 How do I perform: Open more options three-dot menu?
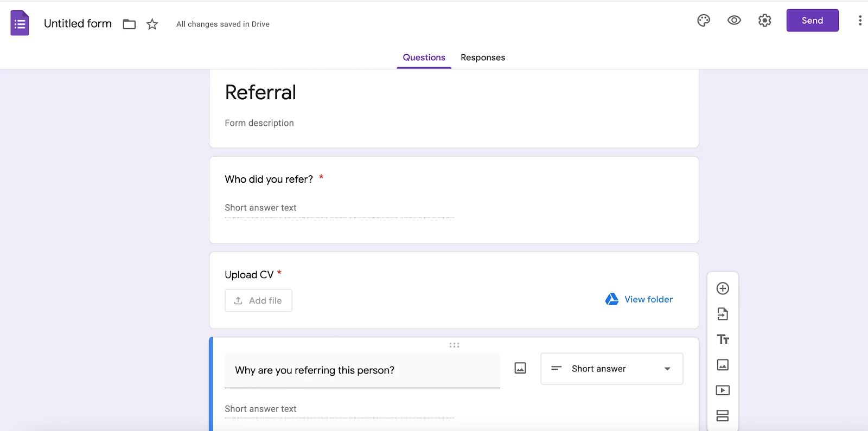coord(860,21)
